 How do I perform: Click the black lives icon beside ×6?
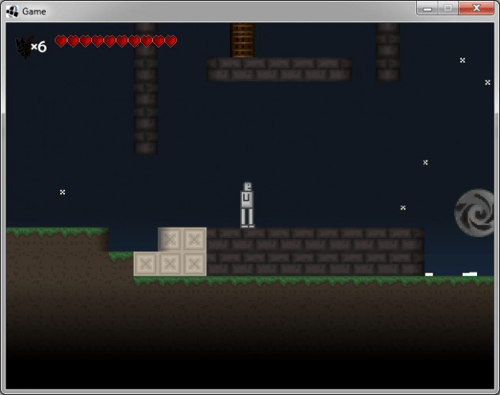click(24, 47)
